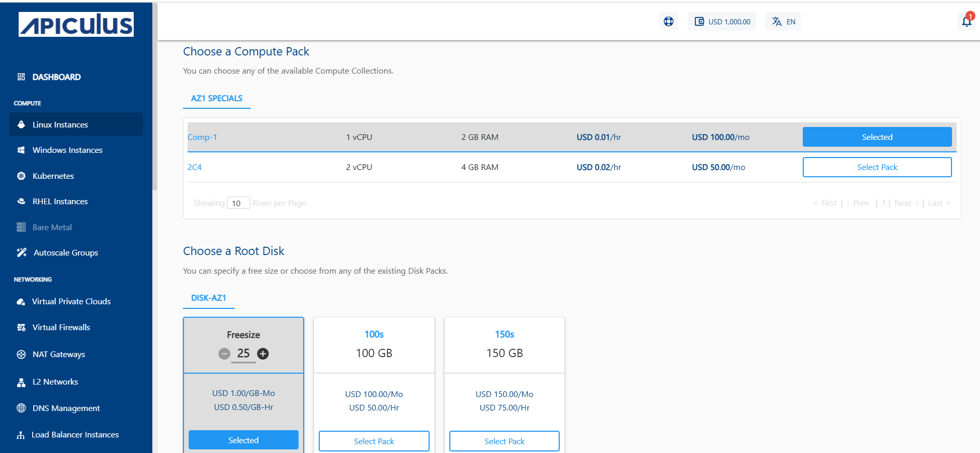Select Pack for the 2C4 compute row

[x=877, y=167]
